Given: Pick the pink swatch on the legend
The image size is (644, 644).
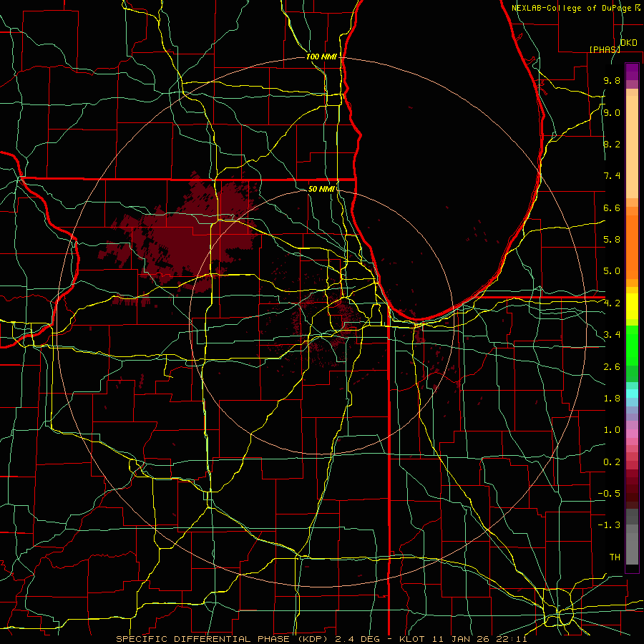Looking at the screenshot, I should 632,434.
